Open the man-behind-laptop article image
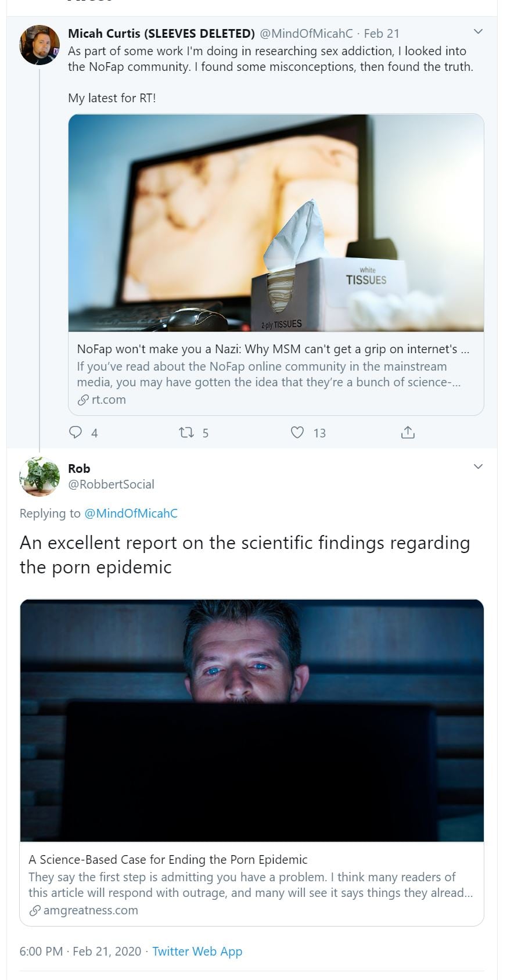507x980 pixels. pos(251,720)
